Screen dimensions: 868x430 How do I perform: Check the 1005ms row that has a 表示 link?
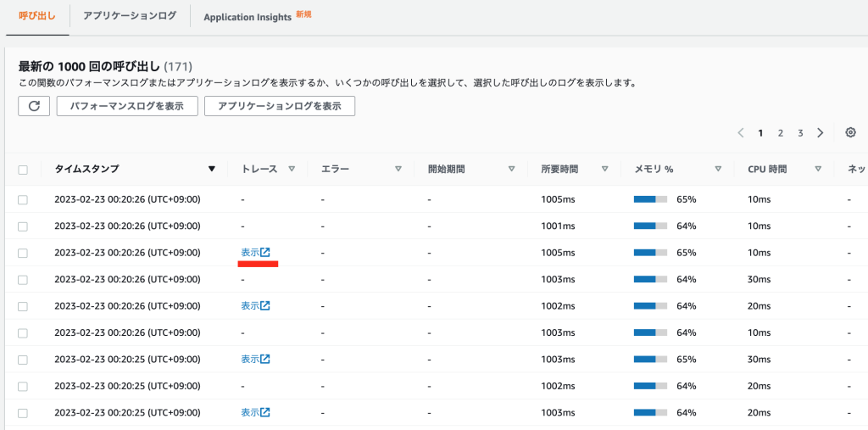[23, 253]
